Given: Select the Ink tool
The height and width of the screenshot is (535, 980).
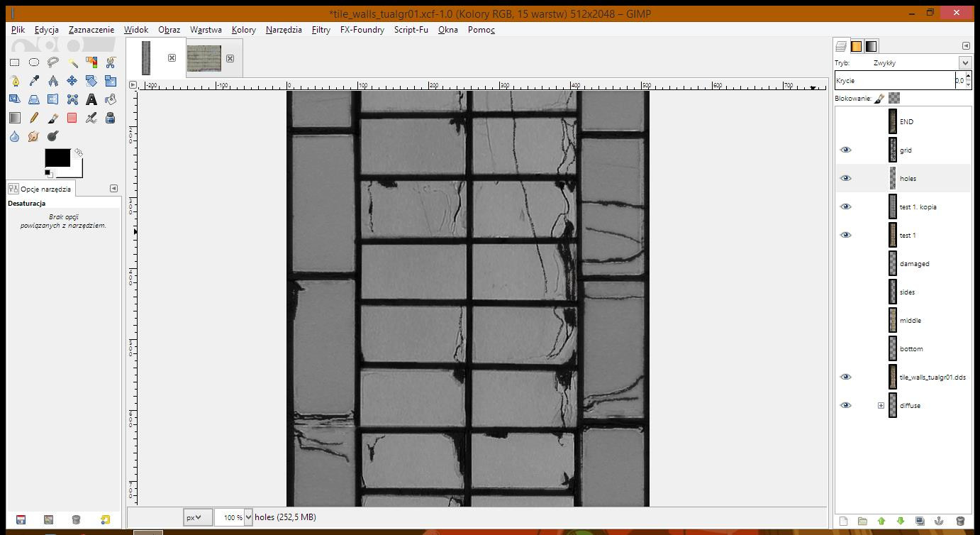Looking at the screenshot, I should (x=110, y=118).
